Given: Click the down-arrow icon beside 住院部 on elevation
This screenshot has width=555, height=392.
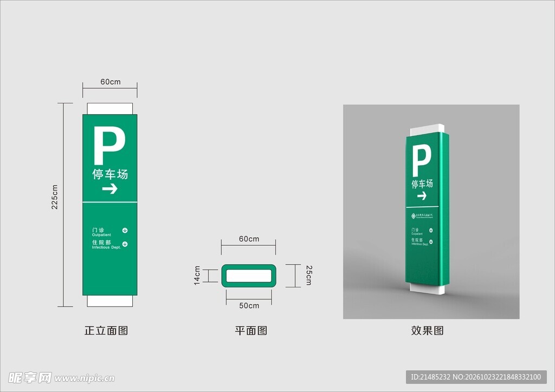Looking at the screenshot, I should [125, 244].
